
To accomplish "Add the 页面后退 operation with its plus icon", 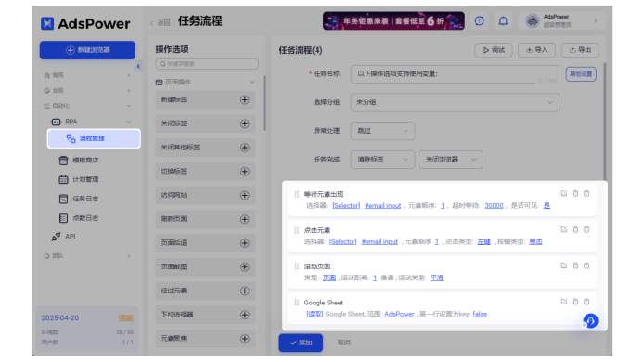I will tap(245, 243).
